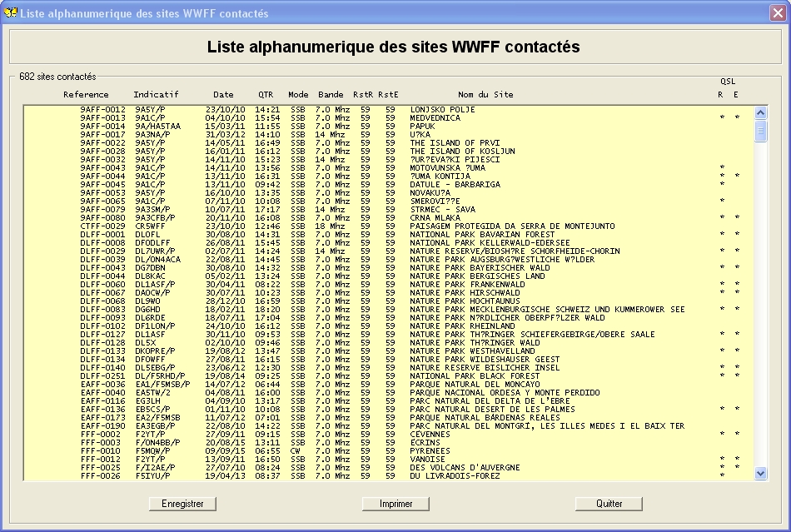Viewport: 791px width, 532px height.
Task: Select the NATIONAL PARK BAVARIAN FOREST row
Action: coord(389,235)
